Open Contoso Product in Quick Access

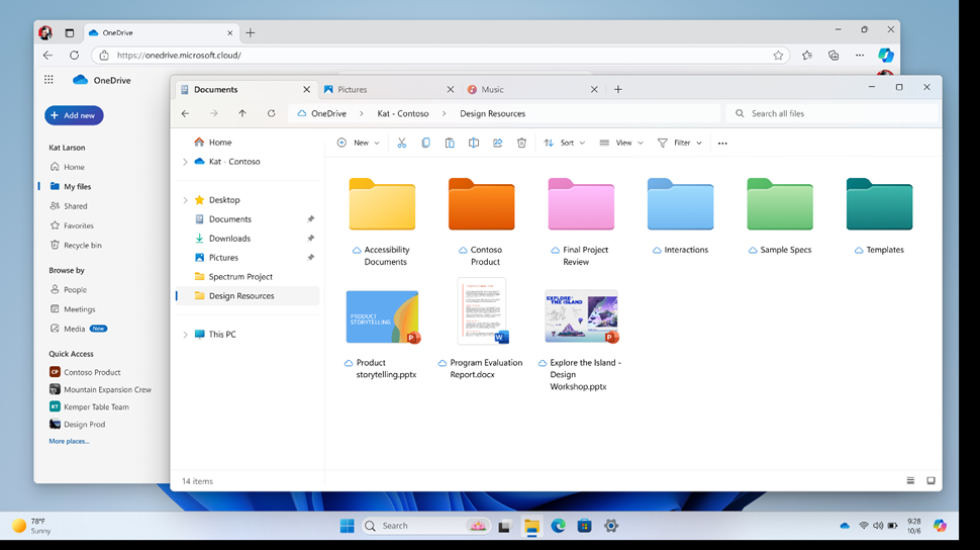85,372
